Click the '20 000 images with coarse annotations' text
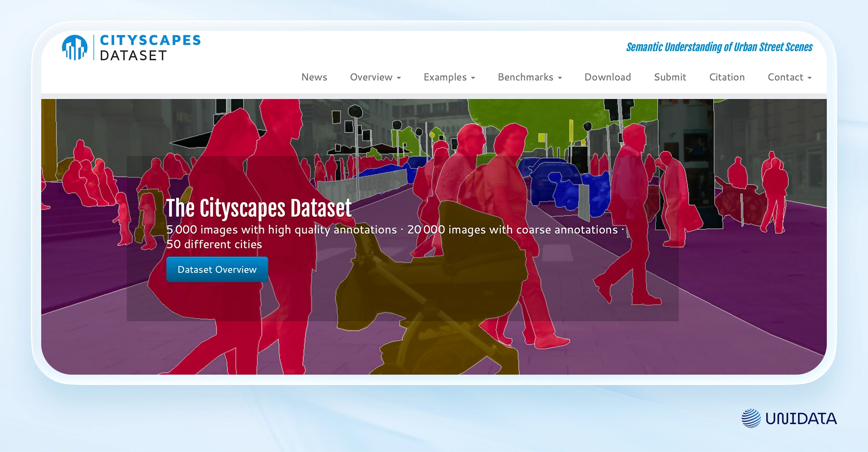This screenshot has height=452, width=868. click(x=513, y=230)
